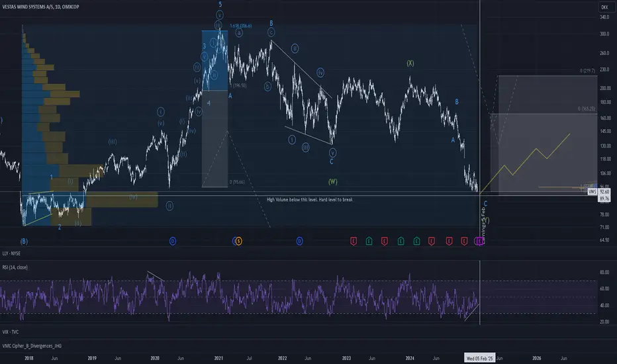
Task: Select the green (X) wave label
Action: pyautogui.click(x=410, y=63)
